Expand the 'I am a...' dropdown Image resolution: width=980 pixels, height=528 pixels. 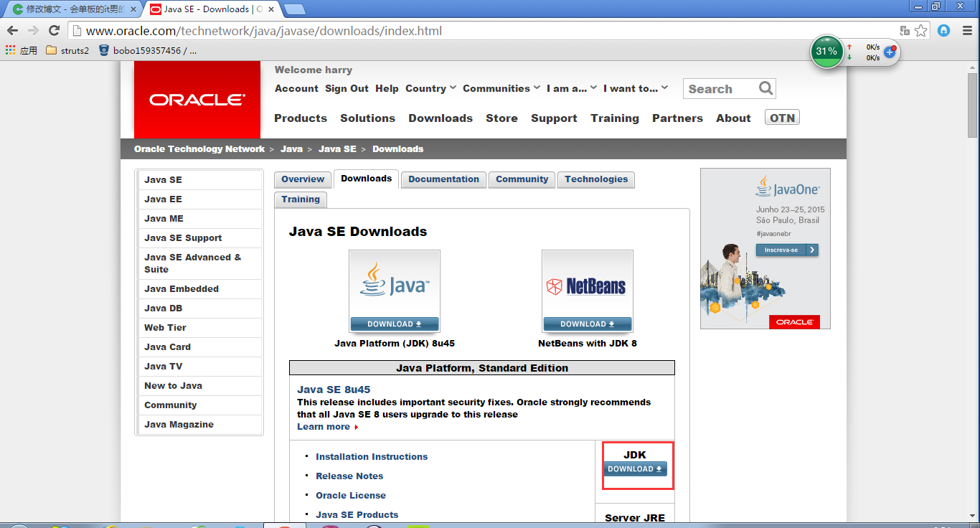point(571,88)
